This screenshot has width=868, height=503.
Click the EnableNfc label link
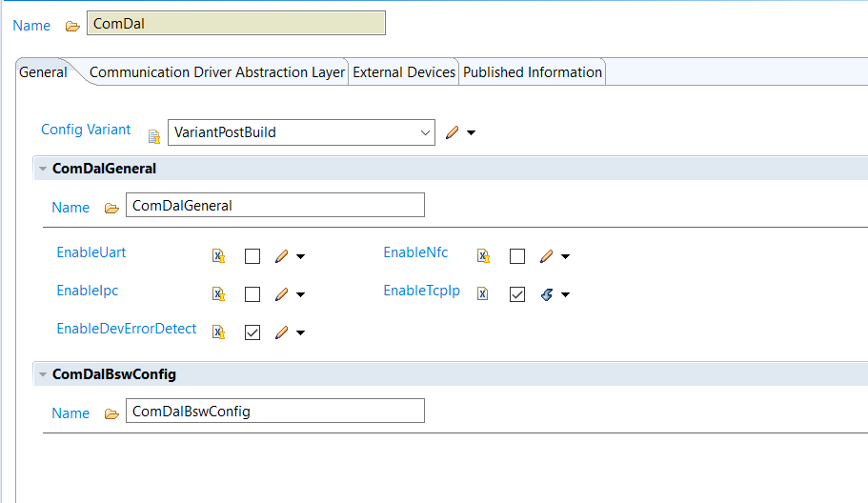(x=415, y=252)
